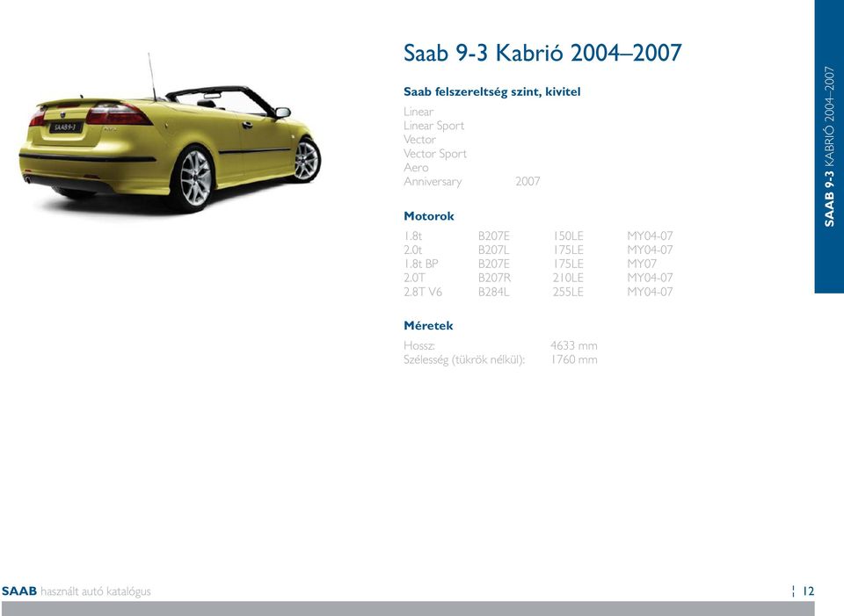Click engine code 'B284L'
This screenshot has height=616, width=844.
(493, 292)
